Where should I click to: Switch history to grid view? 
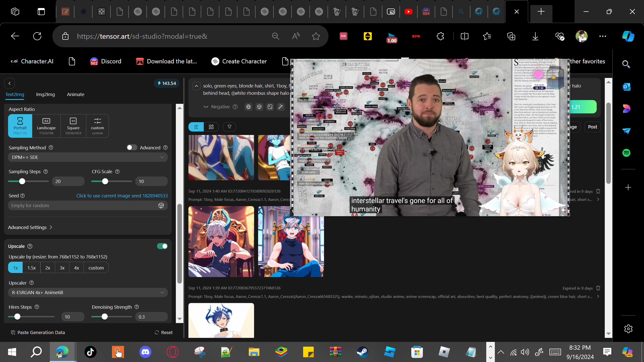coord(211,127)
